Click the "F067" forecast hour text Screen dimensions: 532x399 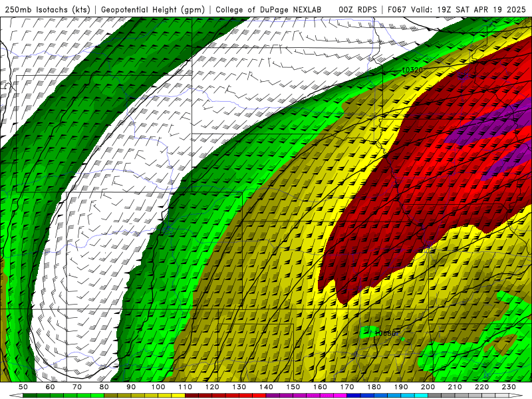(x=398, y=9)
